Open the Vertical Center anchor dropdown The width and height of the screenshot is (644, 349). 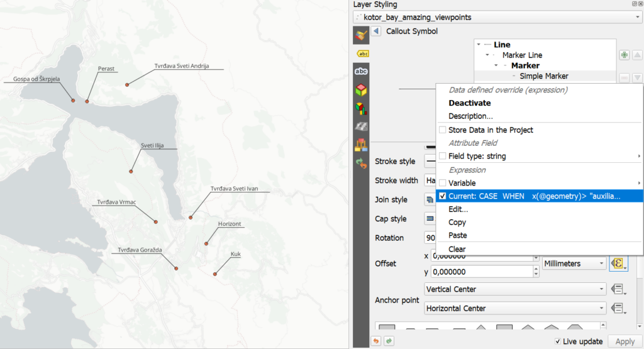pos(515,289)
